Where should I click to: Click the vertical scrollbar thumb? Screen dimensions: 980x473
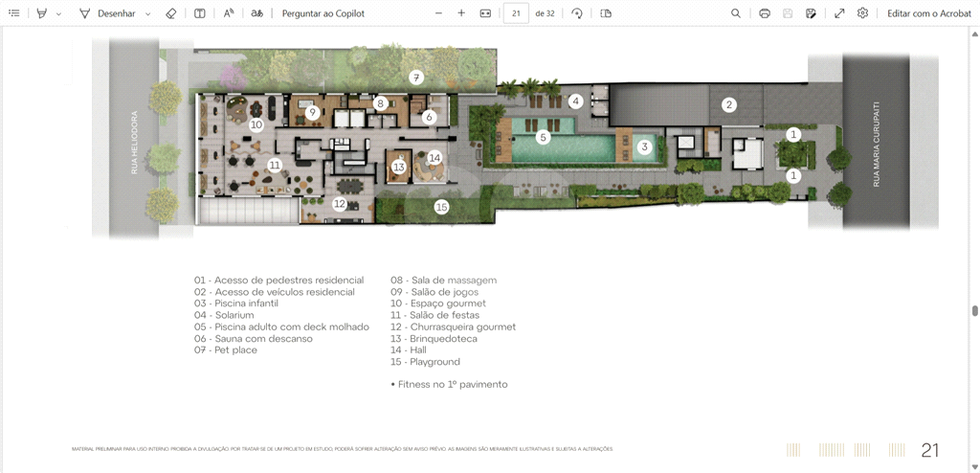974,310
